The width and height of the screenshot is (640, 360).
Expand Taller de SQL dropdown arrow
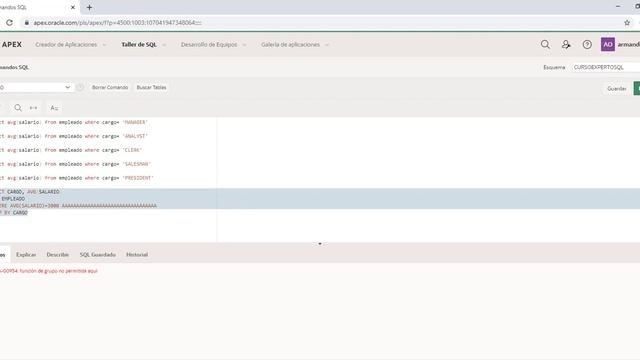164,45
